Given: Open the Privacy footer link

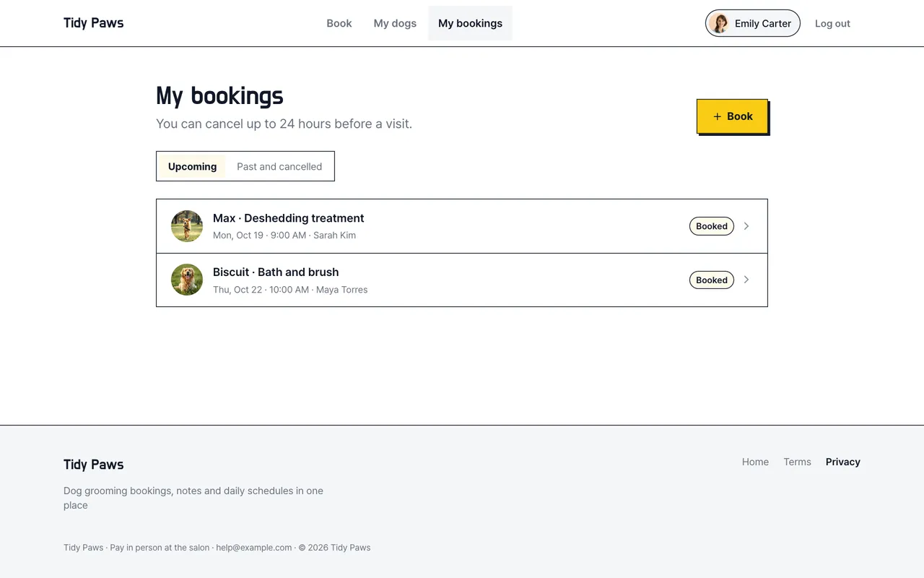Looking at the screenshot, I should 843,462.
